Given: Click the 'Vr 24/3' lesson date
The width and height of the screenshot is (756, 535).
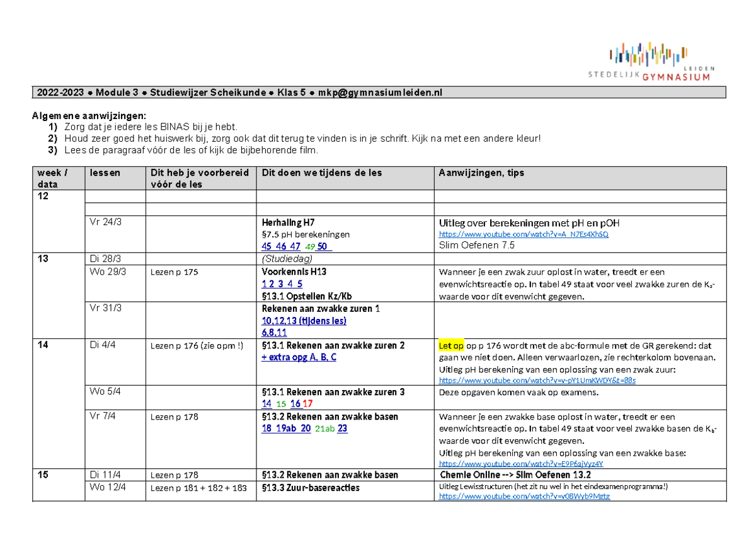Looking at the screenshot, I should point(105,222).
